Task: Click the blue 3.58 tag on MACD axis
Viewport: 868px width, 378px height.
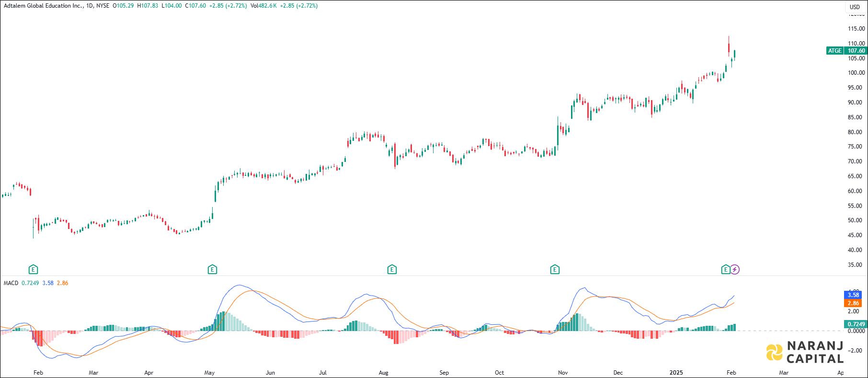Action: click(853, 295)
